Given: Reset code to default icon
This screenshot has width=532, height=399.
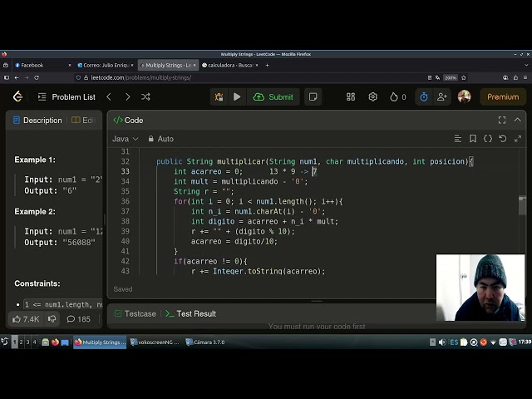Looking at the screenshot, I should point(503,139).
